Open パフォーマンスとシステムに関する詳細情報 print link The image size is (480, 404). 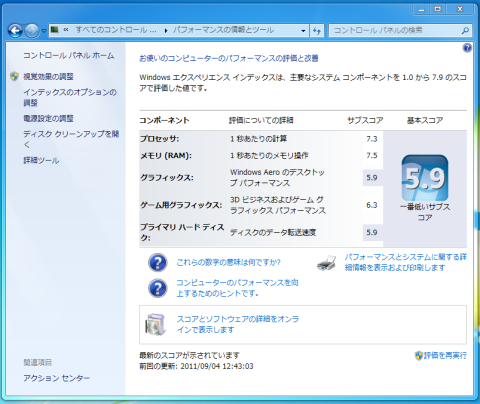pos(406,262)
